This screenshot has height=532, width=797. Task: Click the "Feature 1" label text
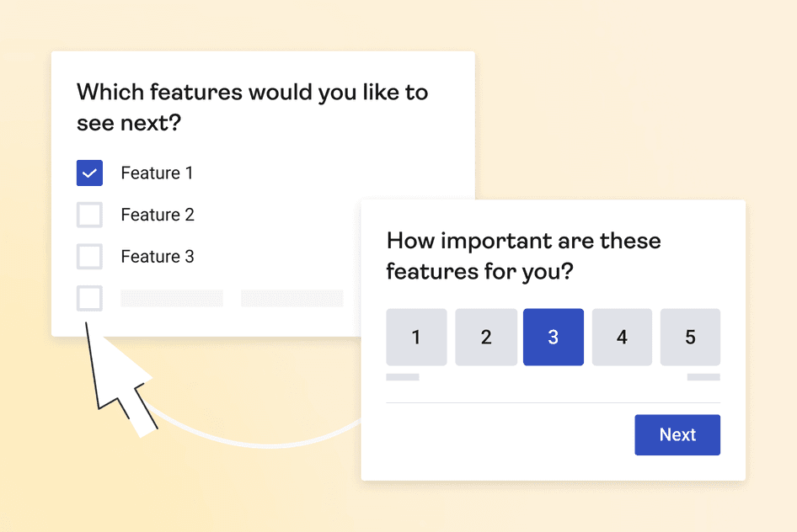pyautogui.click(x=157, y=173)
